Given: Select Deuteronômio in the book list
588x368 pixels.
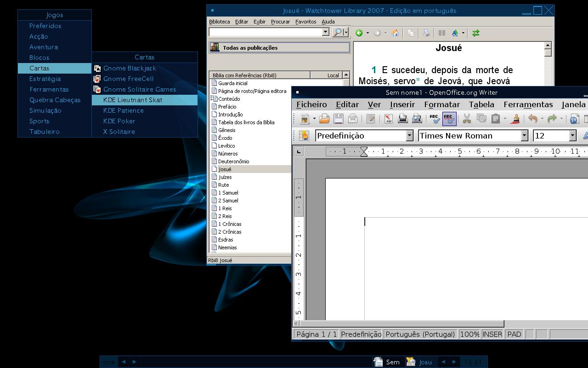Looking at the screenshot, I should (234, 161).
